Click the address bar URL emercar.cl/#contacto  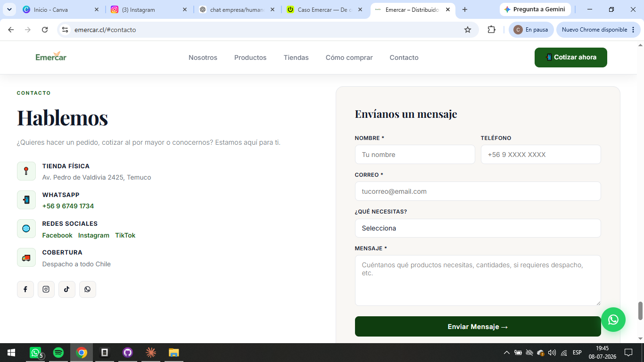click(x=105, y=30)
